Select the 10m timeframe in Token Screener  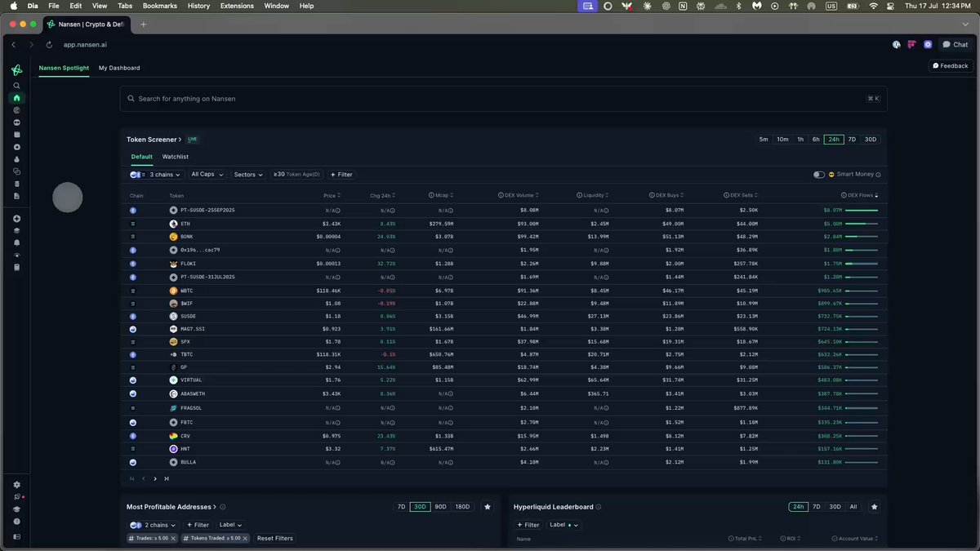[x=782, y=140]
